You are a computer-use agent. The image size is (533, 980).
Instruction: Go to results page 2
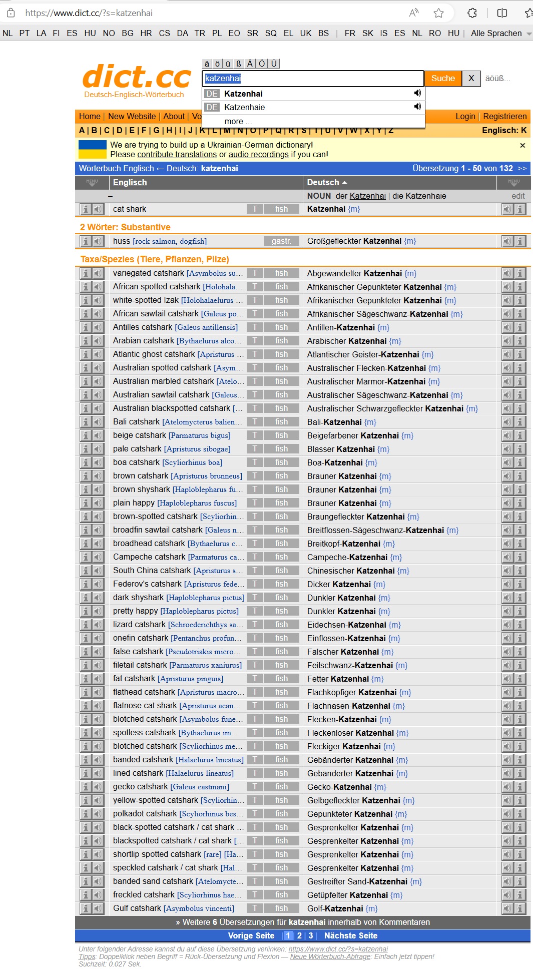pyautogui.click(x=299, y=935)
